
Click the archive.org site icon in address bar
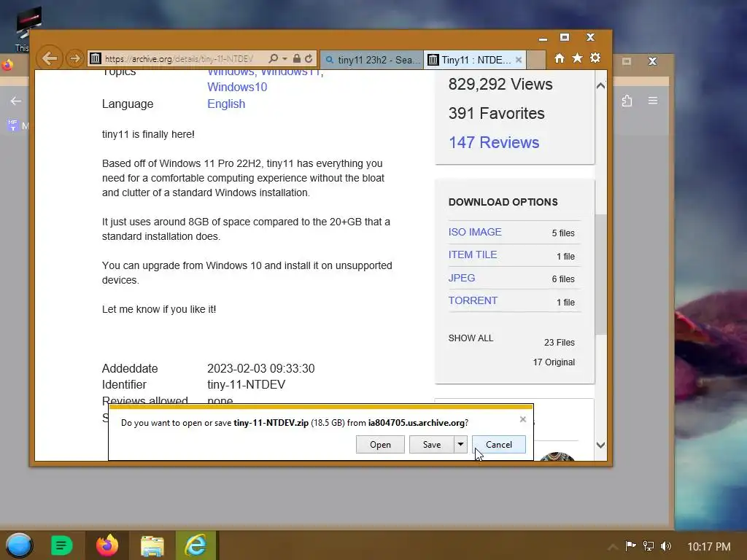(x=96, y=58)
